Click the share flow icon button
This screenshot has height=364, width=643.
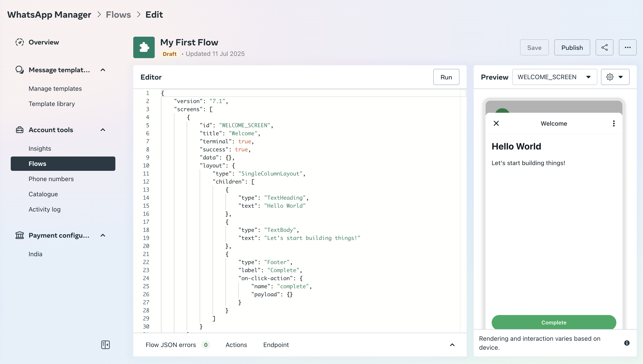604,47
